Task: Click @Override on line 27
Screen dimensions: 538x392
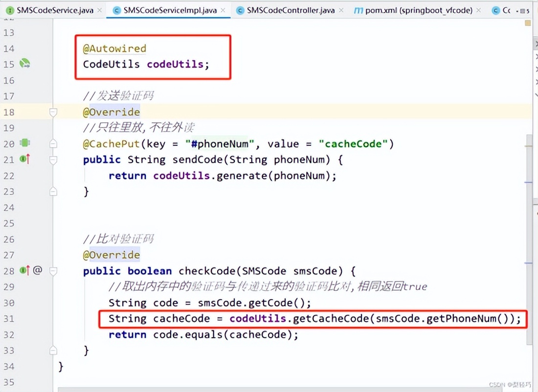Action: [x=112, y=255]
